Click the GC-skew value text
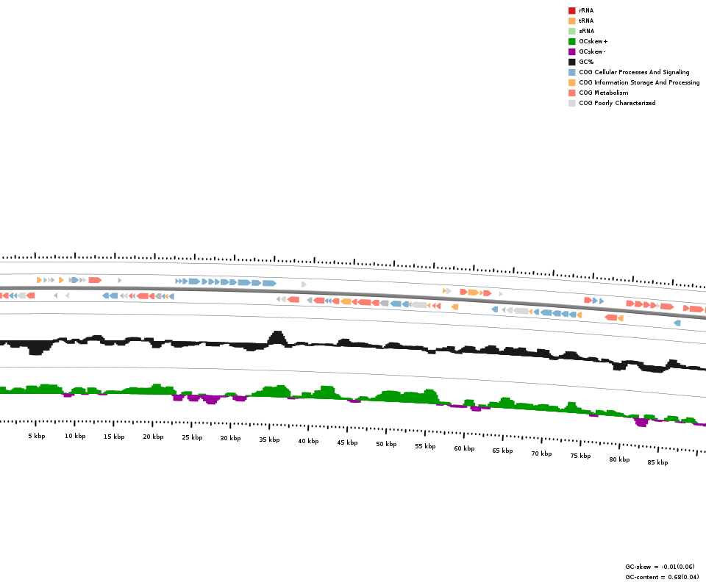Viewport: 706px width, 588px height. click(x=660, y=567)
